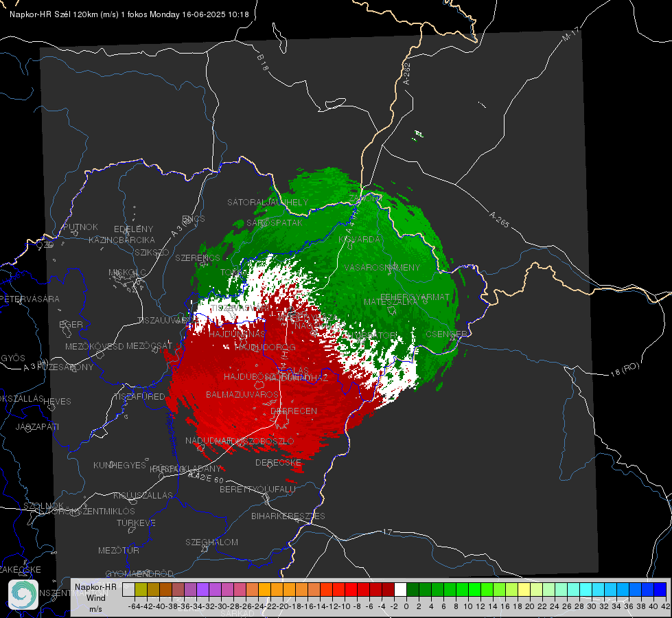672x618 pixels.
Task: Click the VÁSÁROSNAMÉNY label
Action: click(x=382, y=267)
